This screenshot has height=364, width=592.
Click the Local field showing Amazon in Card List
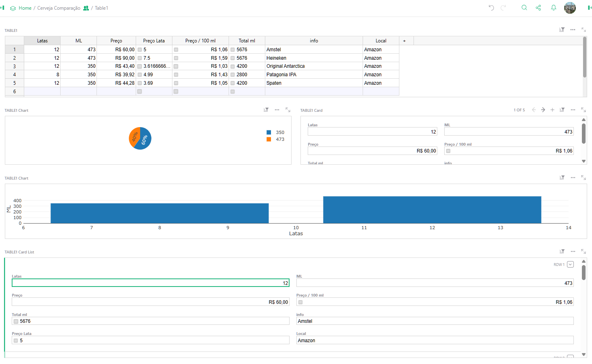point(435,340)
